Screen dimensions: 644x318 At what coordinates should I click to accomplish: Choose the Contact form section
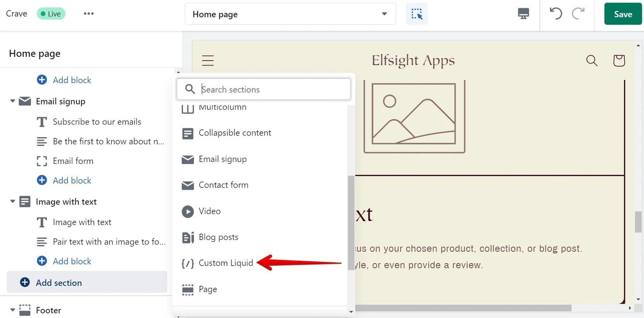point(223,185)
